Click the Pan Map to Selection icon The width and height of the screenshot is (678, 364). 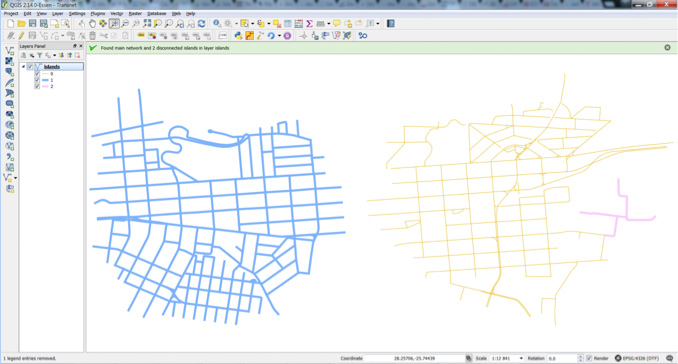coord(103,23)
